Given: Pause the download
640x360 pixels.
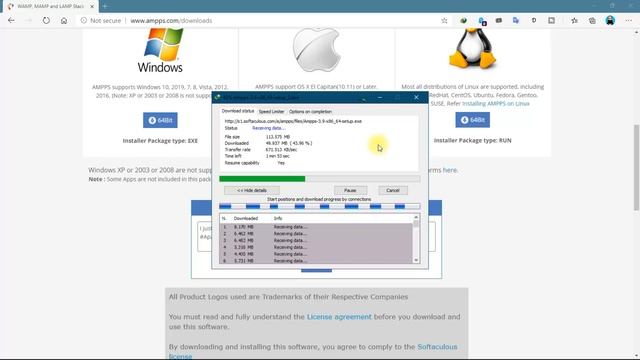Looking at the screenshot, I should coord(350,190).
